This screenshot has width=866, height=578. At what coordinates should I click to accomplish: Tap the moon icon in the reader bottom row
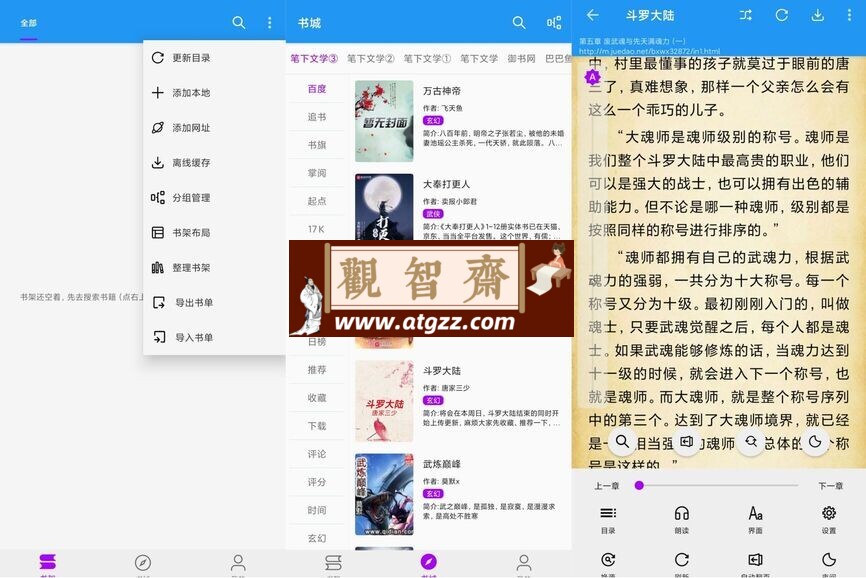[x=828, y=560]
